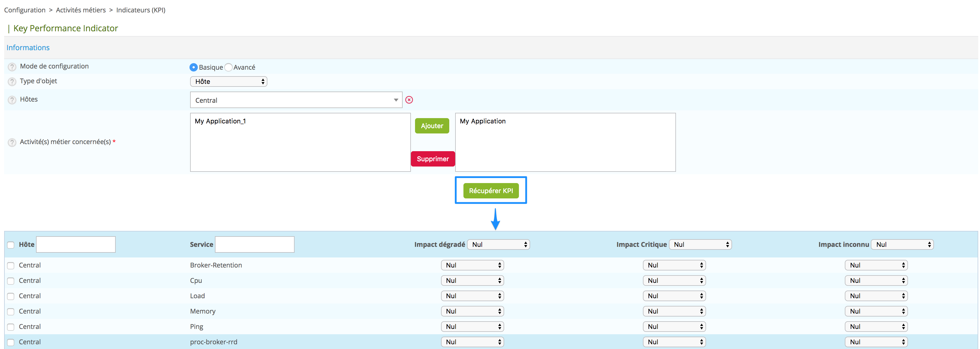Check the checkbox for the Central Cpu row
980x349 pixels.
(11, 280)
